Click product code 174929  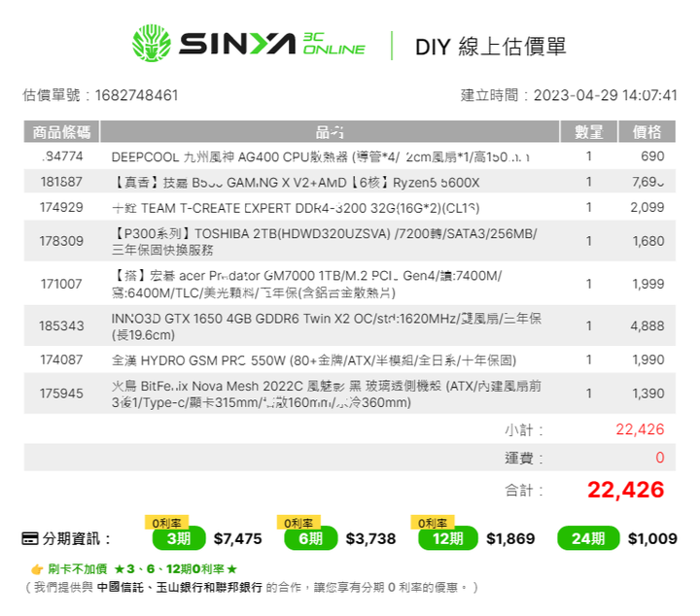point(61,207)
